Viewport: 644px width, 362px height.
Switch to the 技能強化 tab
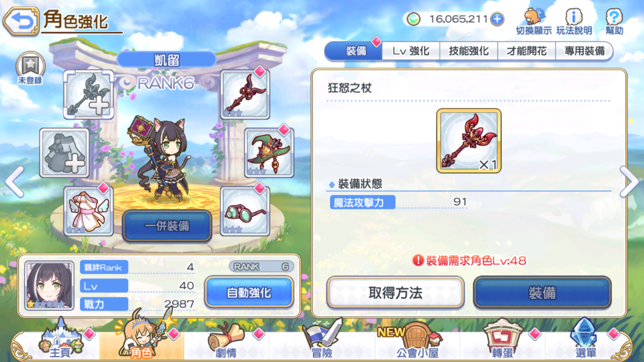tap(468, 51)
